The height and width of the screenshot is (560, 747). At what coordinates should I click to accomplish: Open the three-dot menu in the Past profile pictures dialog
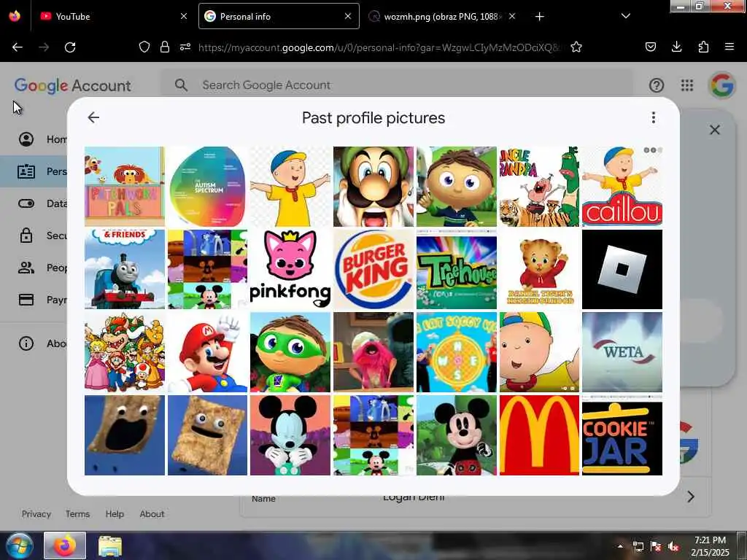653,117
